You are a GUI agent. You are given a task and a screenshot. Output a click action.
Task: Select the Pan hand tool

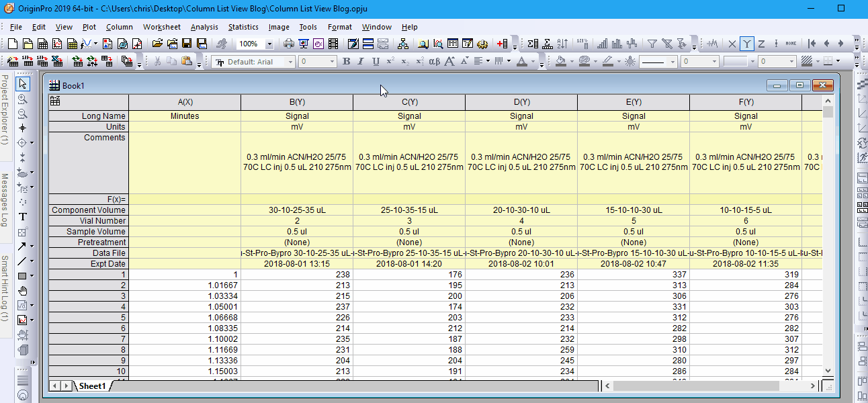(22, 290)
